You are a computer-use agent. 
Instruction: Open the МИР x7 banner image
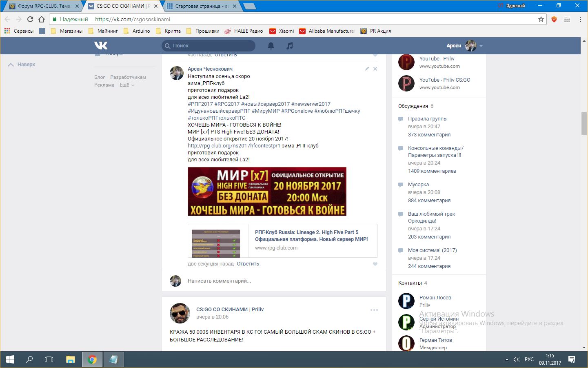(267, 192)
